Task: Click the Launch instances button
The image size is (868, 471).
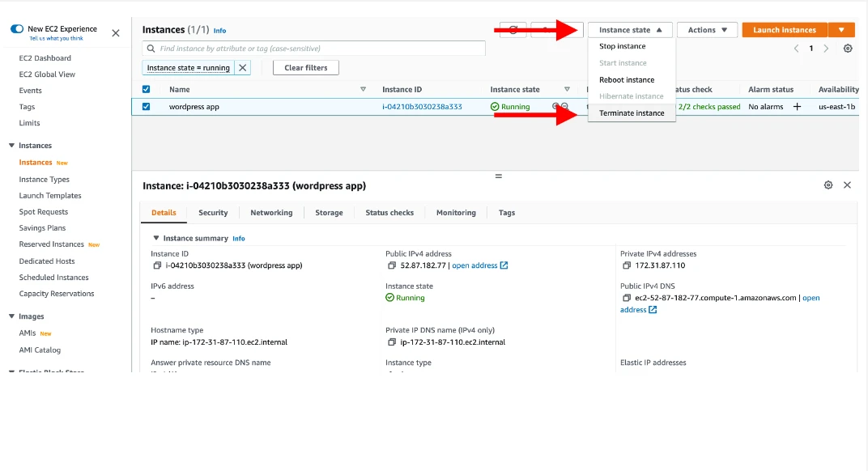Action: pos(785,30)
